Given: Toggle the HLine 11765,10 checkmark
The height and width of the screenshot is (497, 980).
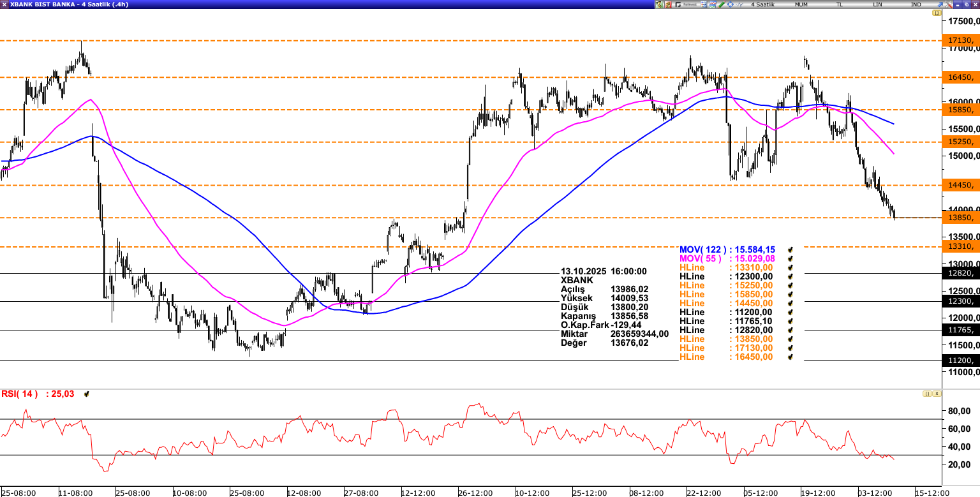Looking at the screenshot, I should pos(791,322).
